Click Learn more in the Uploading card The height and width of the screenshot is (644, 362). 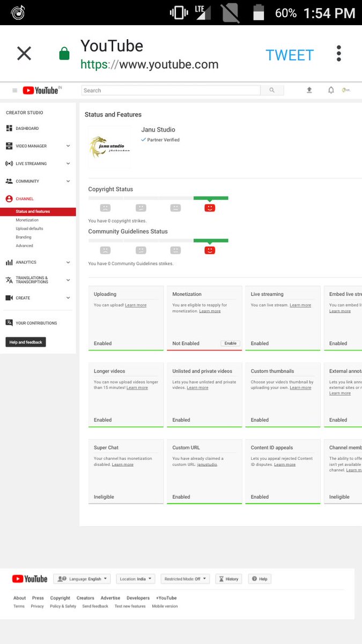point(136,305)
